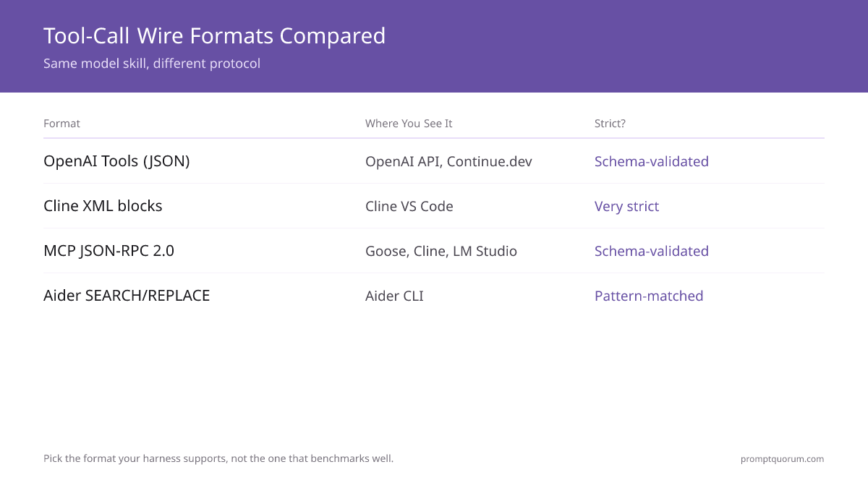Click the subtitle "Same model skill, different protocol"

(x=152, y=64)
